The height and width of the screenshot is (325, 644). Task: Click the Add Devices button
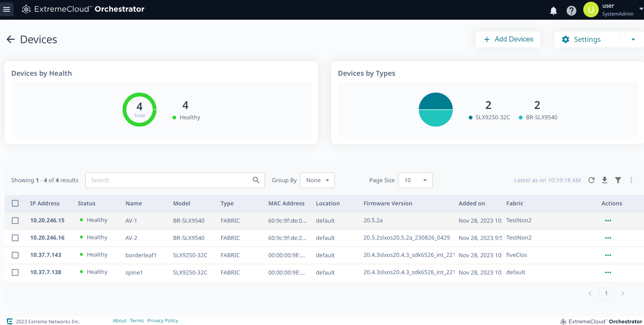tap(508, 39)
